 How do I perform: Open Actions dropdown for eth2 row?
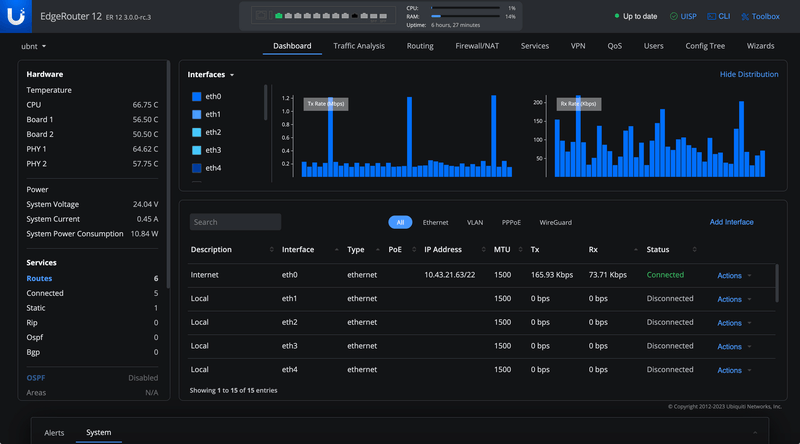(x=734, y=323)
